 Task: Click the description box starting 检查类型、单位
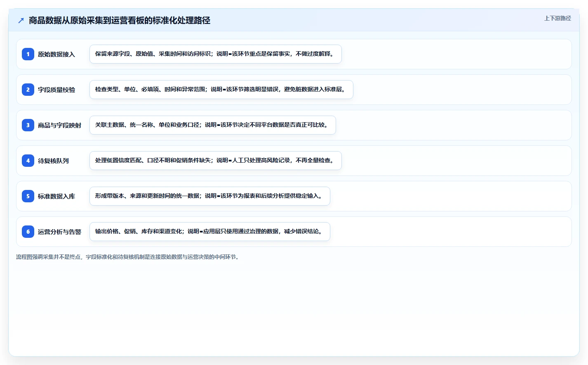(221, 90)
